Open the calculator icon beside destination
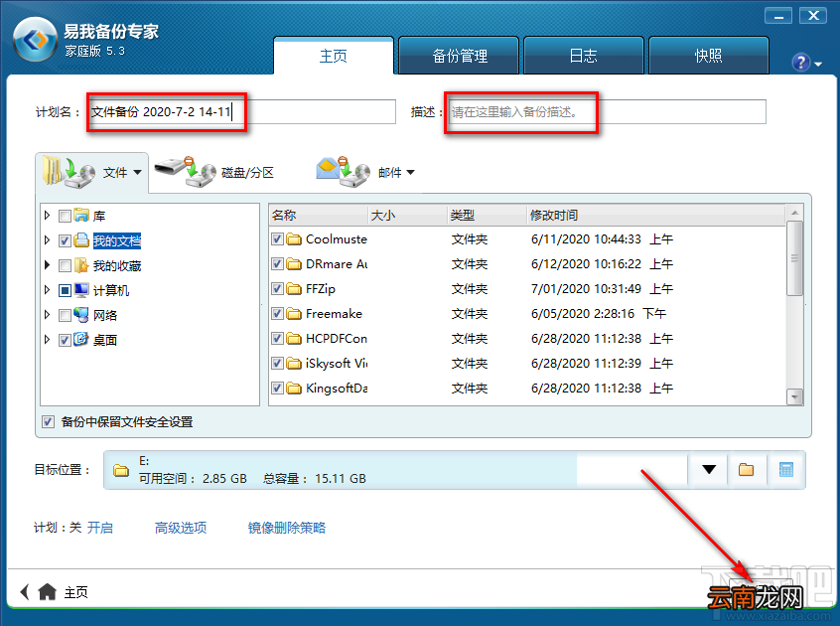840x626 pixels. [x=786, y=470]
